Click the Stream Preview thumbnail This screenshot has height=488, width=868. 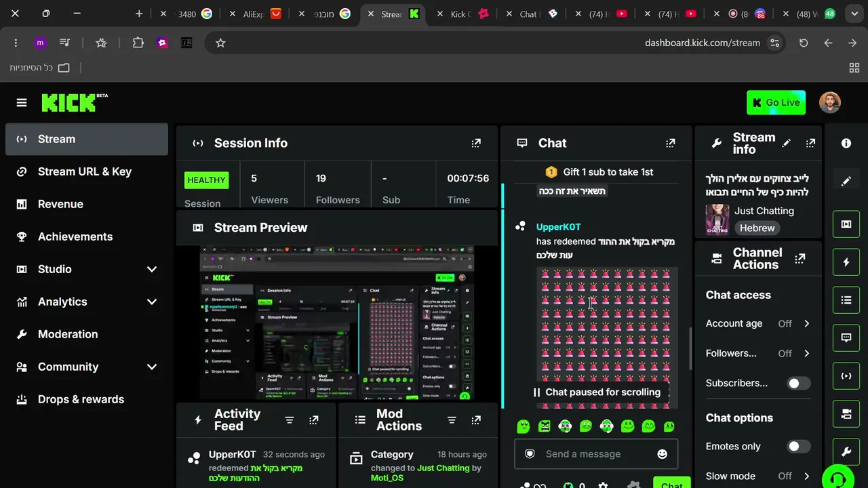[337, 323]
